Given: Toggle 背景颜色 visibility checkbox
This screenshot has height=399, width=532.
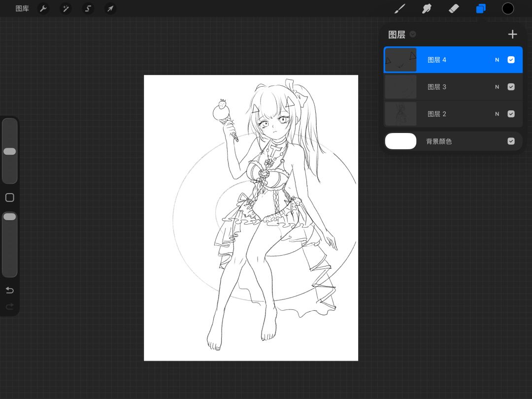Looking at the screenshot, I should 511,141.
